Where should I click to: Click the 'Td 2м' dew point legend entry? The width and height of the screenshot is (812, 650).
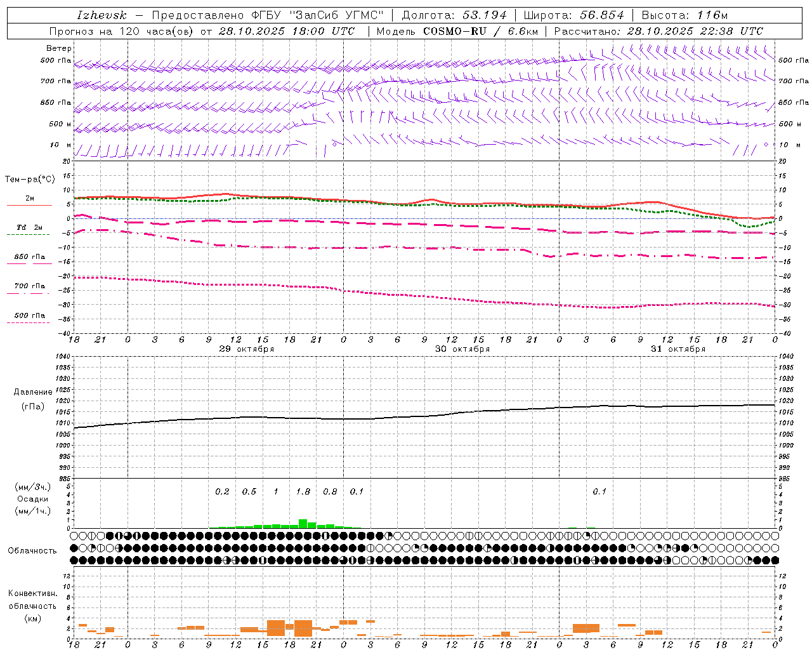(x=30, y=227)
